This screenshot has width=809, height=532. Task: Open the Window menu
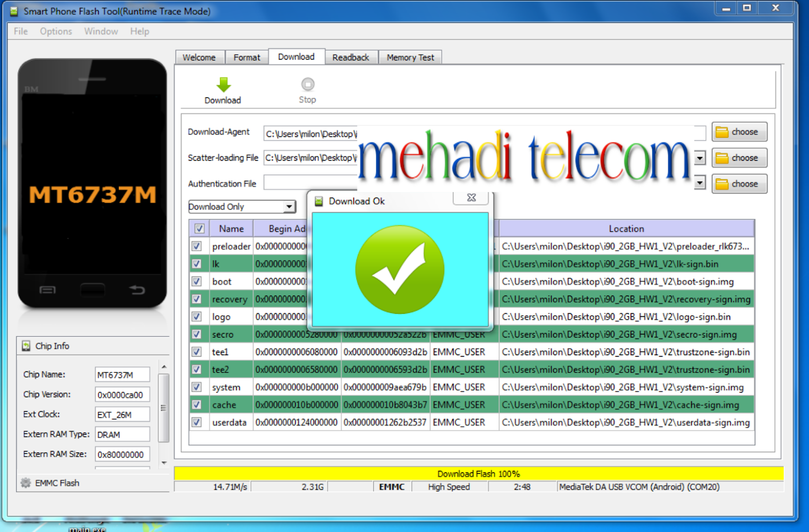click(x=101, y=31)
